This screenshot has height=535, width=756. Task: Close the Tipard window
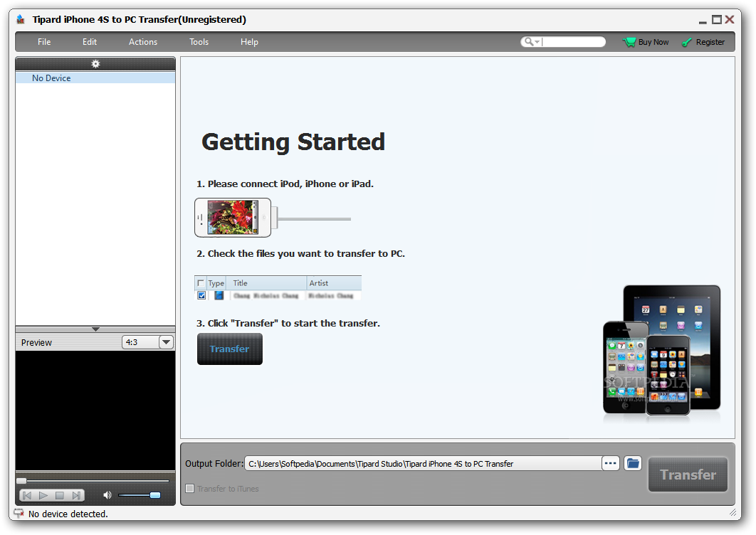click(x=730, y=20)
